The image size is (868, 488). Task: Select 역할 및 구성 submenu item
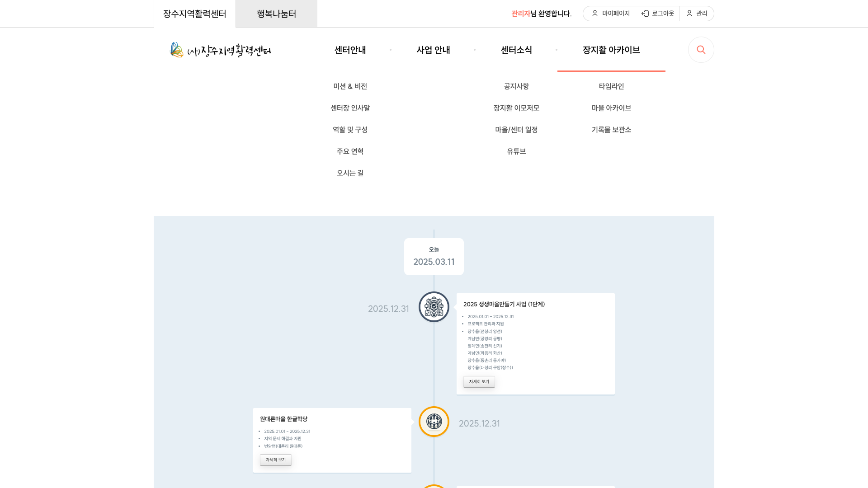click(x=350, y=130)
